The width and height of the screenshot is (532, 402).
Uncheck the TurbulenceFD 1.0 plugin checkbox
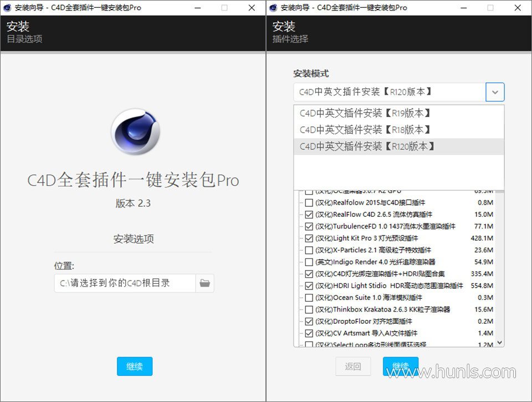(309, 226)
